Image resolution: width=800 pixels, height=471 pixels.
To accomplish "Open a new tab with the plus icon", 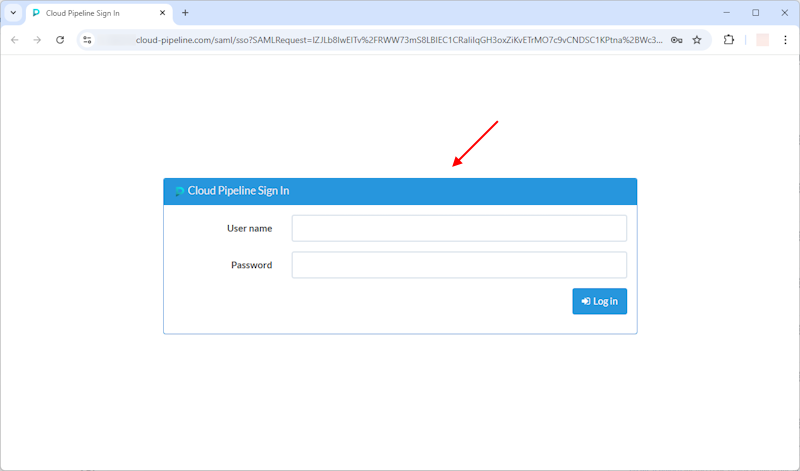I will click(185, 13).
